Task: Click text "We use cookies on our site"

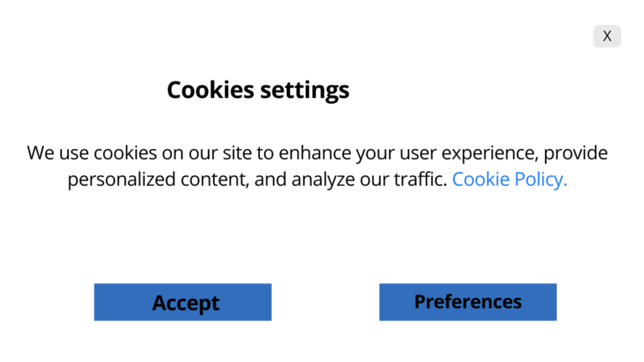Action: [x=149, y=153]
